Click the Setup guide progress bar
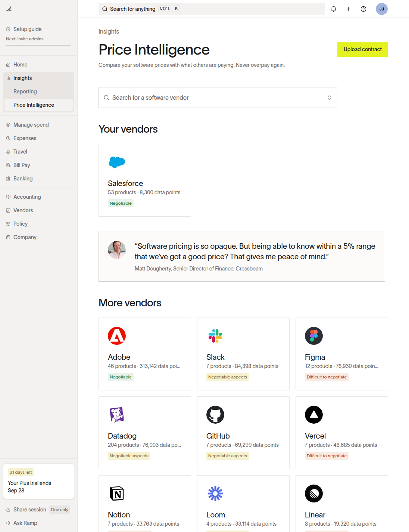Viewport: 409px width, 532px height. [x=38, y=46]
